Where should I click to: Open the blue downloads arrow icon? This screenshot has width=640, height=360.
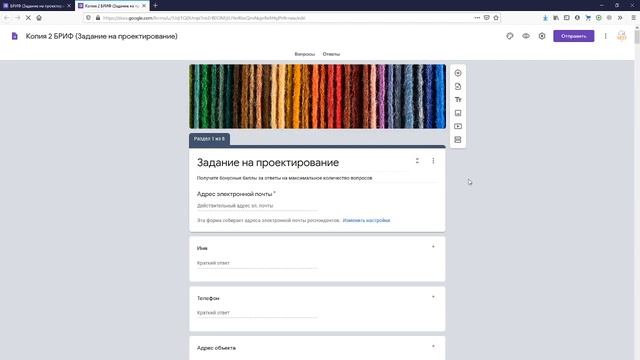tap(545, 18)
